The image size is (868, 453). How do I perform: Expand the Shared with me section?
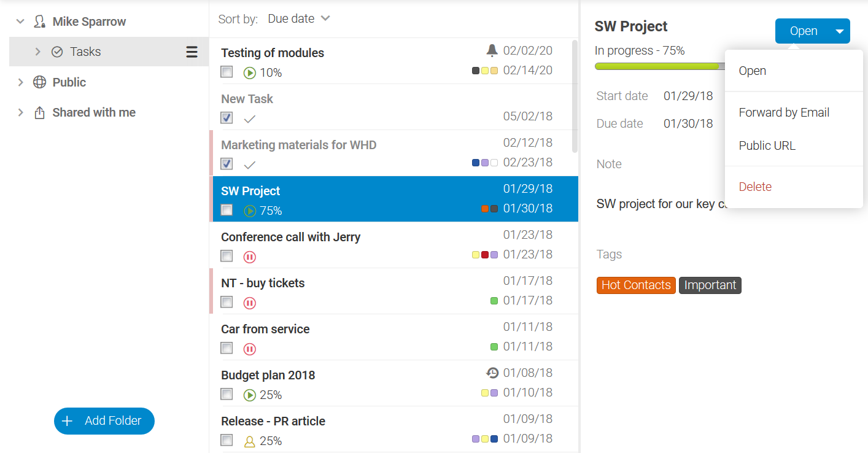tap(20, 112)
